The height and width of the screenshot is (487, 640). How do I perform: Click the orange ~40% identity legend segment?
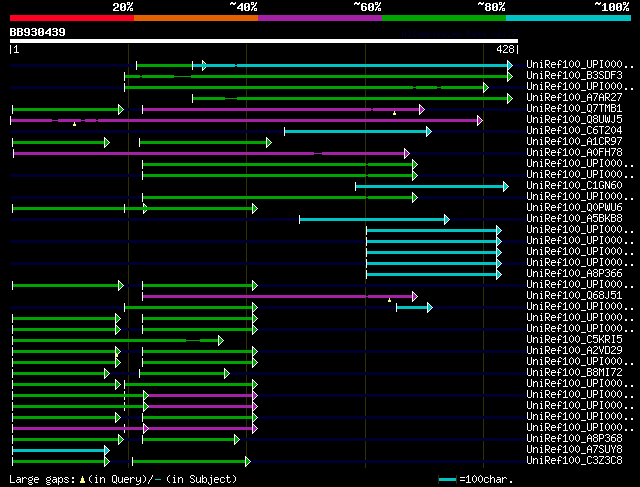[x=196, y=18]
